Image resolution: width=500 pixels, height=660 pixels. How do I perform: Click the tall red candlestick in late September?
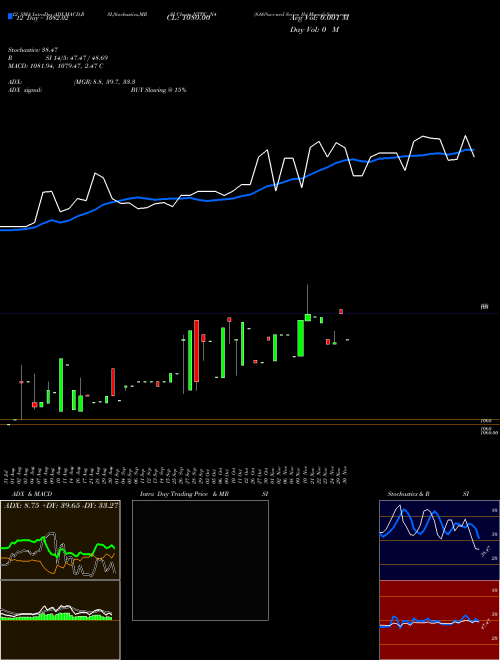(197, 351)
